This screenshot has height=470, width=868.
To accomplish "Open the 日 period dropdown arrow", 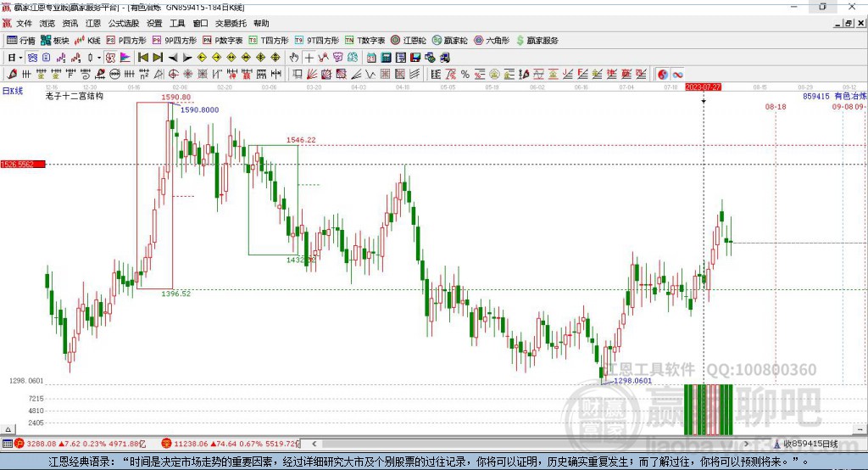I will pyautogui.click(x=20, y=58).
